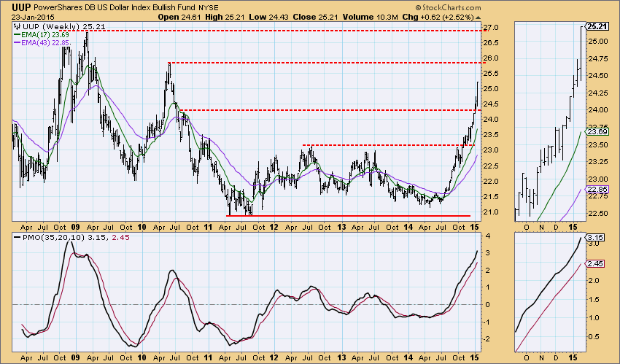This screenshot has height=364, width=620.
Task: Click the boxed 25.21 last price tag
Action: [x=597, y=26]
